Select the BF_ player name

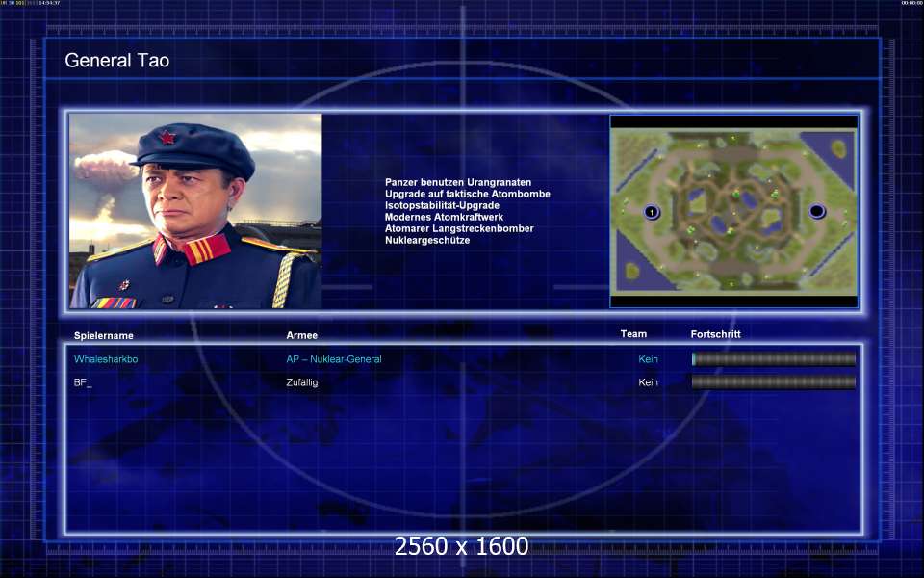coord(83,382)
